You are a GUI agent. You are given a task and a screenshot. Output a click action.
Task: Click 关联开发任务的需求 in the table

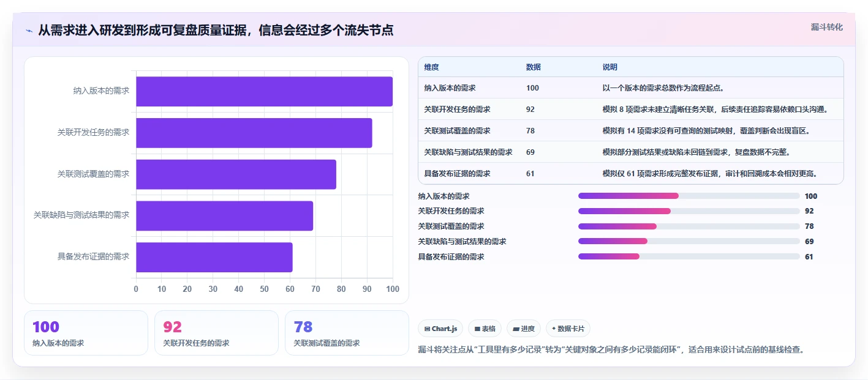(457, 110)
